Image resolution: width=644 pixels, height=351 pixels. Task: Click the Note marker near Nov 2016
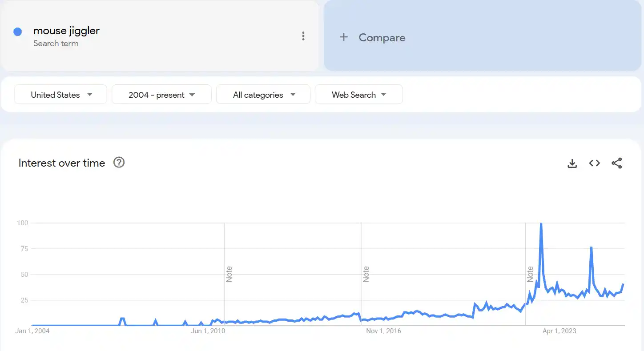366,274
